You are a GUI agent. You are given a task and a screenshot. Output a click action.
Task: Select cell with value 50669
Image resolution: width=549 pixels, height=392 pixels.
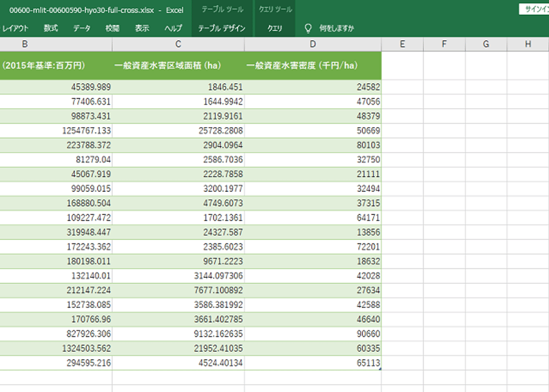pyautogui.click(x=313, y=131)
